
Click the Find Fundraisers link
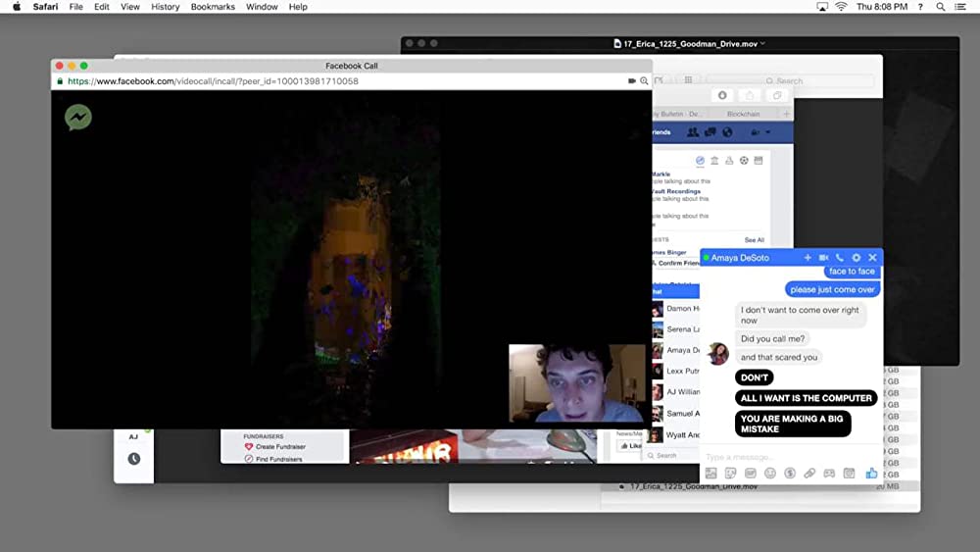pos(279,459)
